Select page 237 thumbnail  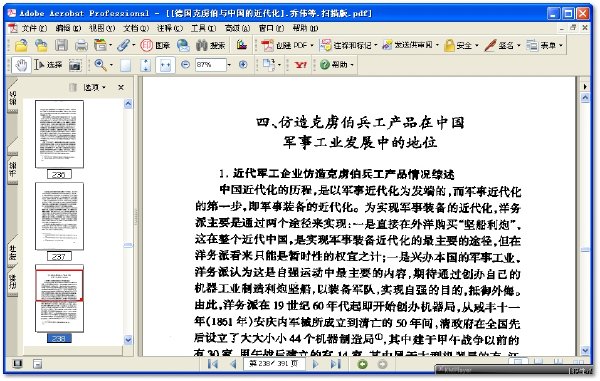(59, 216)
